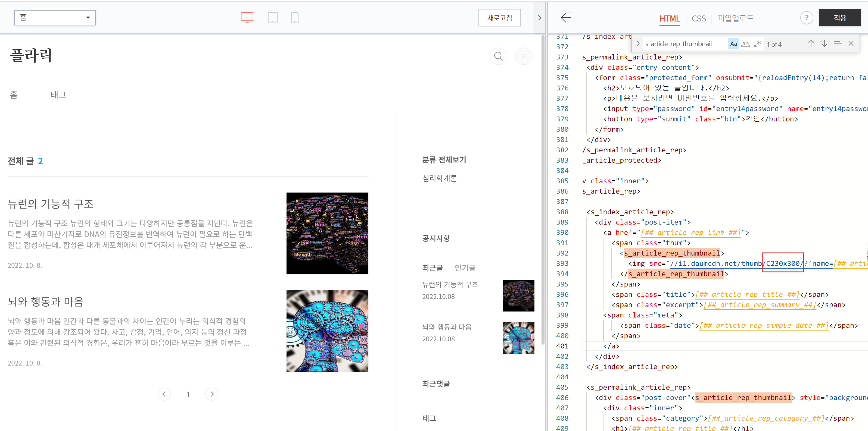The width and height of the screenshot is (868, 431).
Task: Collapse the preview panel chevron
Action: (x=539, y=18)
